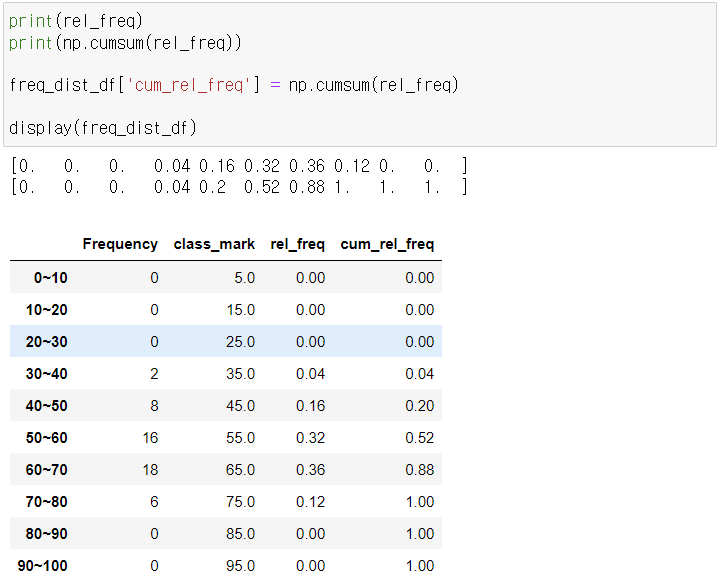This screenshot has width=719, height=582.
Task: Click cum_rel_freq 1.00 in 70~80 row
Action: tap(420, 502)
